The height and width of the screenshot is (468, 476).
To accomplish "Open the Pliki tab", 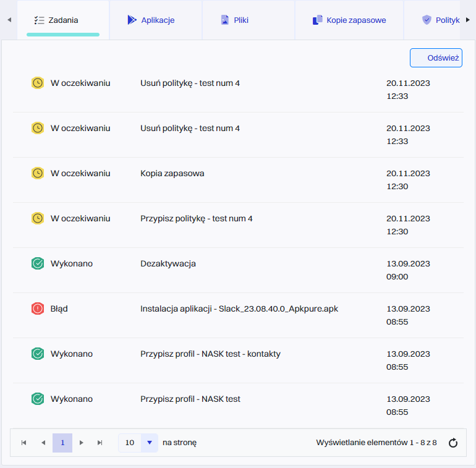I will (x=234, y=20).
